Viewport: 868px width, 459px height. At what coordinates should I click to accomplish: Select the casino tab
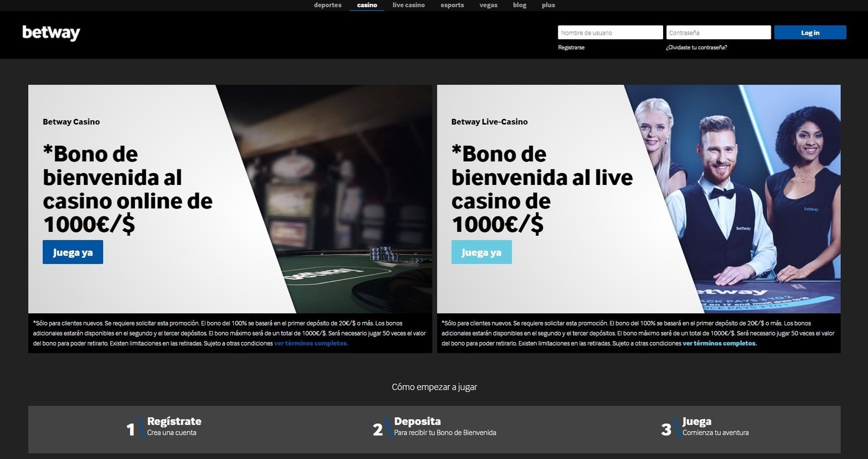367,5
